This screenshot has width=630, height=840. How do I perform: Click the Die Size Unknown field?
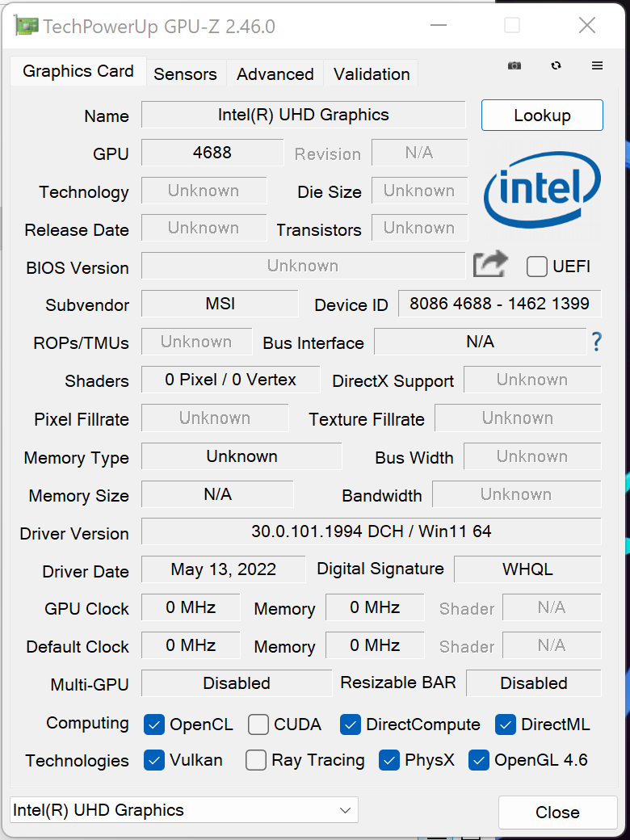pos(419,190)
